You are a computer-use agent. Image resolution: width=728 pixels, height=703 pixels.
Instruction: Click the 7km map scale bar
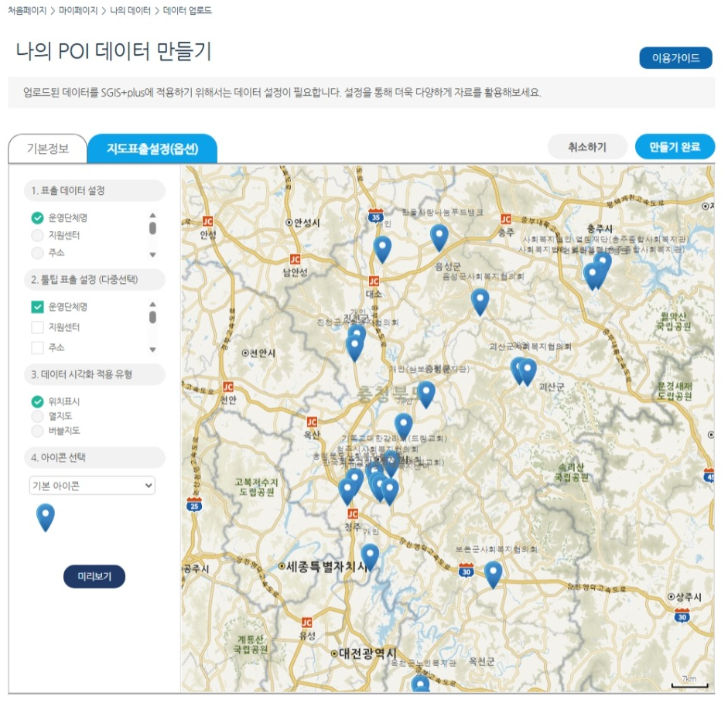pyautogui.click(x=689, y=681)
